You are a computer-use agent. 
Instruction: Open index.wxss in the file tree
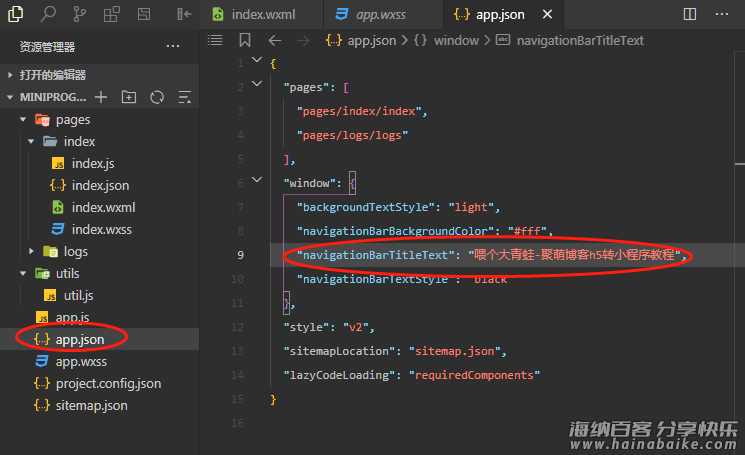point(100,229)
